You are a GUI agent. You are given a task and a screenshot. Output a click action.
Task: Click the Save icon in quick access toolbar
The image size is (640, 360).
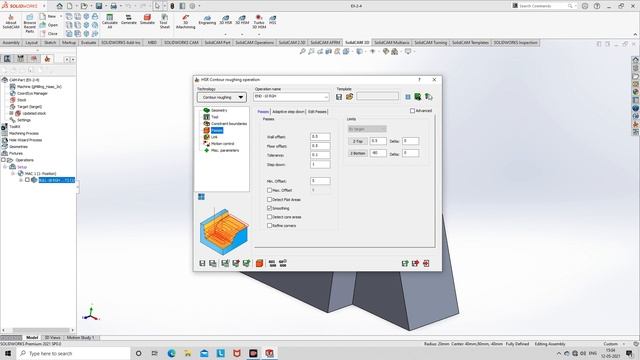pos(99,6)
